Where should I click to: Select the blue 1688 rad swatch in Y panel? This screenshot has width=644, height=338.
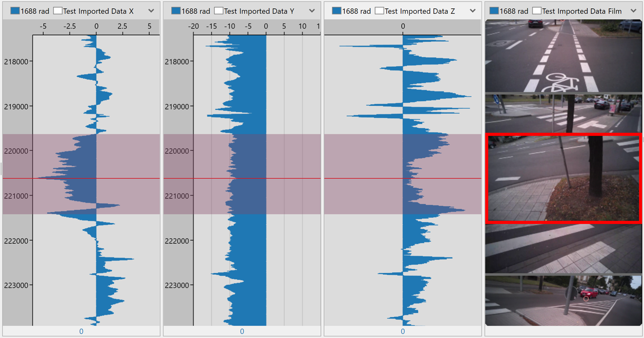[x=176, y=11]
